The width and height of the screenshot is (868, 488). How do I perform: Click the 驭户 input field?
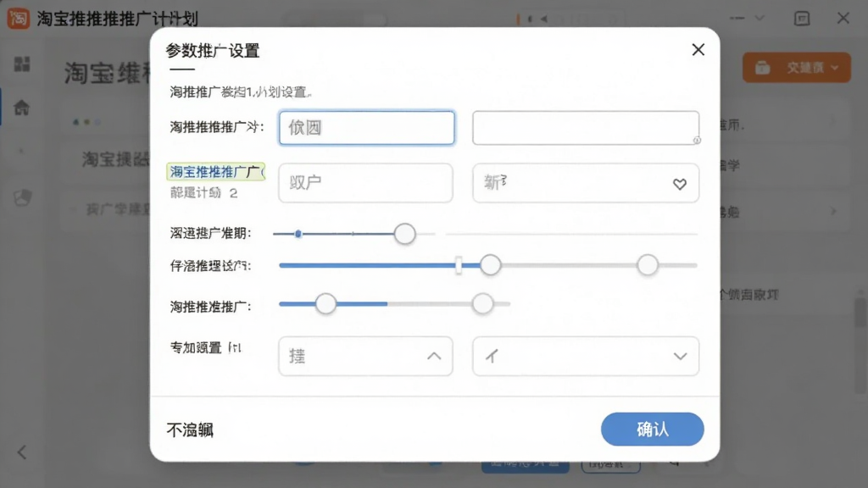(366, 183)
